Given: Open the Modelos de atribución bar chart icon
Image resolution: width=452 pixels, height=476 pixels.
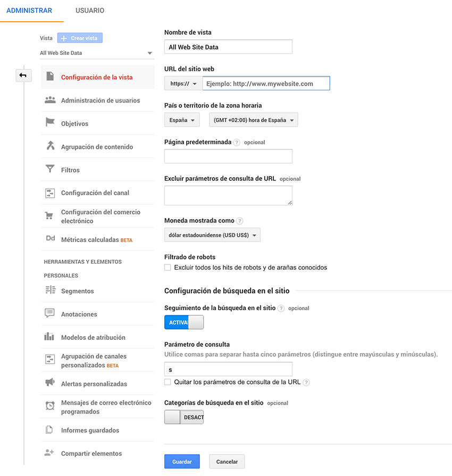Looking at the screenshot, I should 50,337.
